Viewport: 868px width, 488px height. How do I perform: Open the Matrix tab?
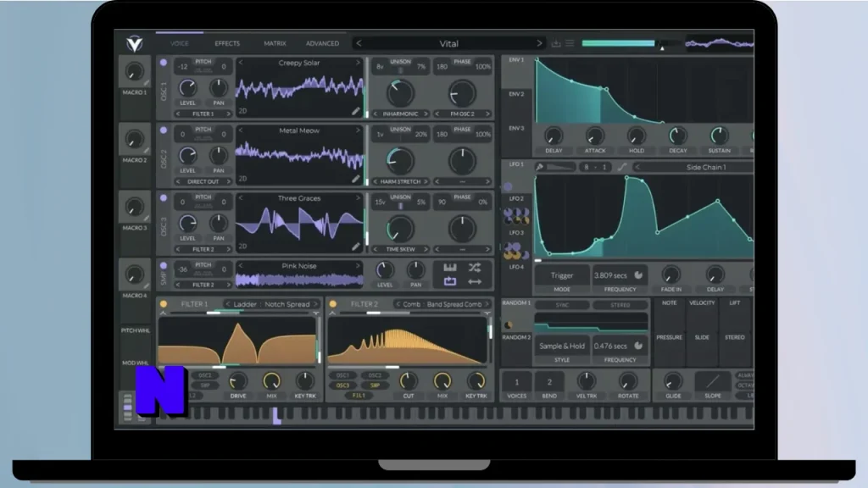[275, 43]
